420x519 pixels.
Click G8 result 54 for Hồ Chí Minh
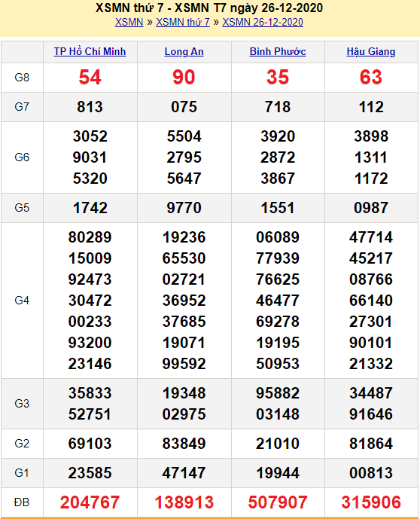point(90,78)
